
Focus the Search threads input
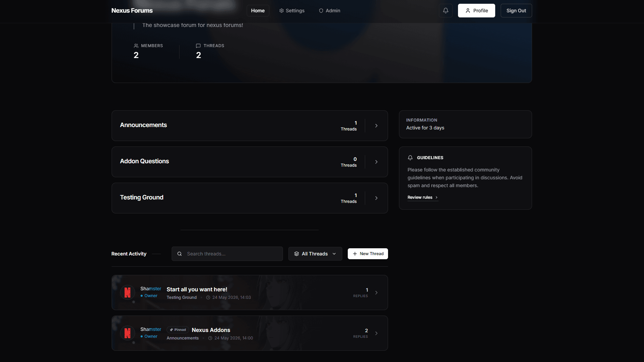tap(227, 254)
